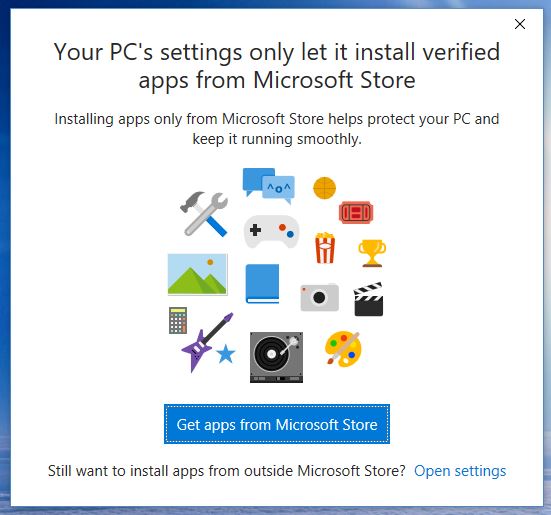This screenshot has height=515, width=551.
Task: Click the hammer and wrench tools icon
Action: (204, 214)
